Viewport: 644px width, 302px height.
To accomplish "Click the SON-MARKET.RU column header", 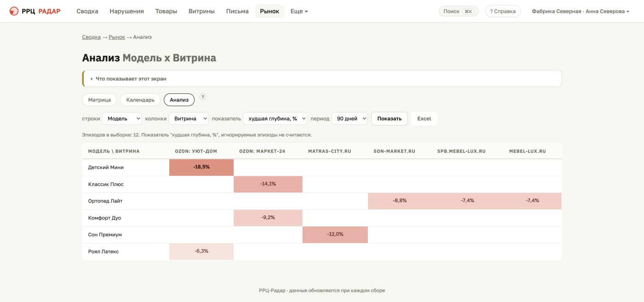I will (394, 151).
